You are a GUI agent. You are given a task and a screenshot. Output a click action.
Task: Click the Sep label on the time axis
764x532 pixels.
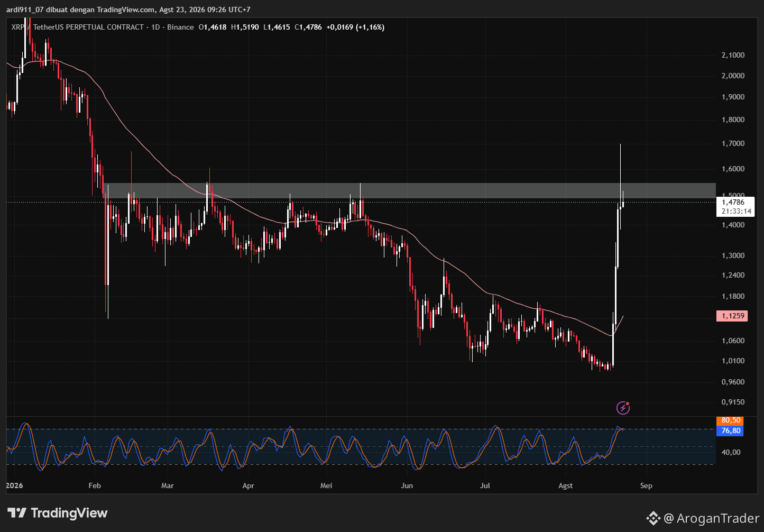pos(646,485)
